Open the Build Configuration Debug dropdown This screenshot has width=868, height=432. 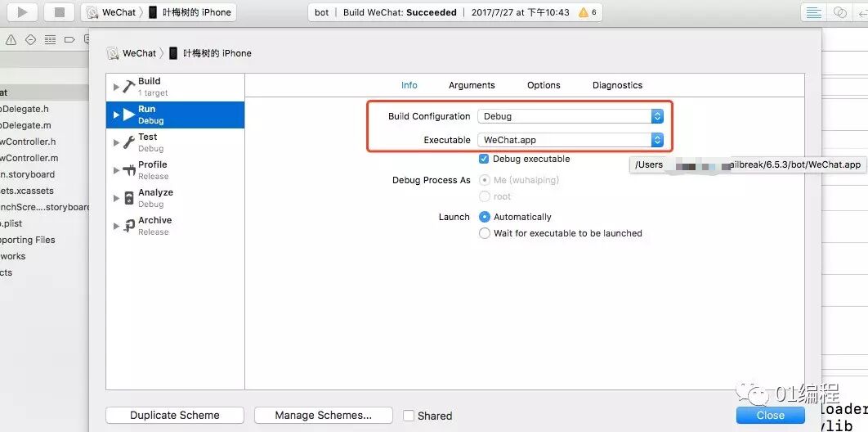pyautogui.click(x=570, y=116)
